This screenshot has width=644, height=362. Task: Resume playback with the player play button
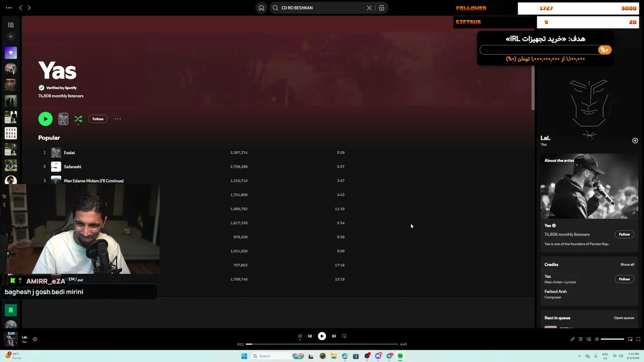[322, 336]
